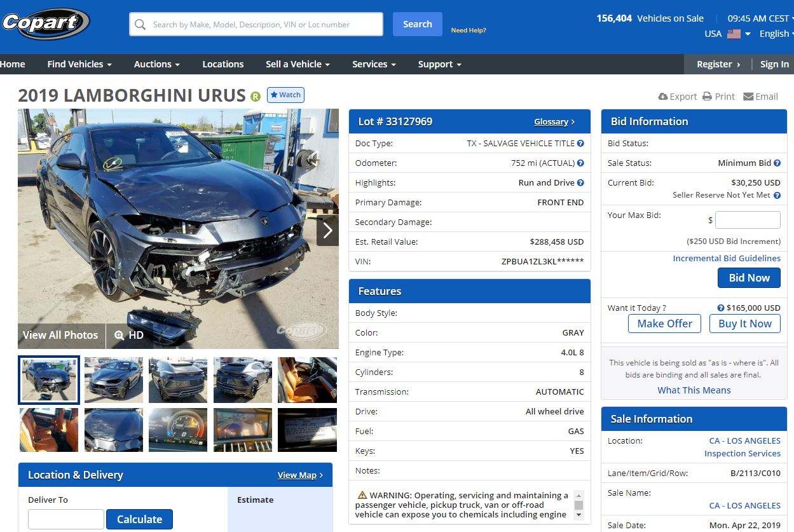Click the Copart logo
The height and width of the screenshot is (532, 794).
pyautogui.click(x=44, y=24)
